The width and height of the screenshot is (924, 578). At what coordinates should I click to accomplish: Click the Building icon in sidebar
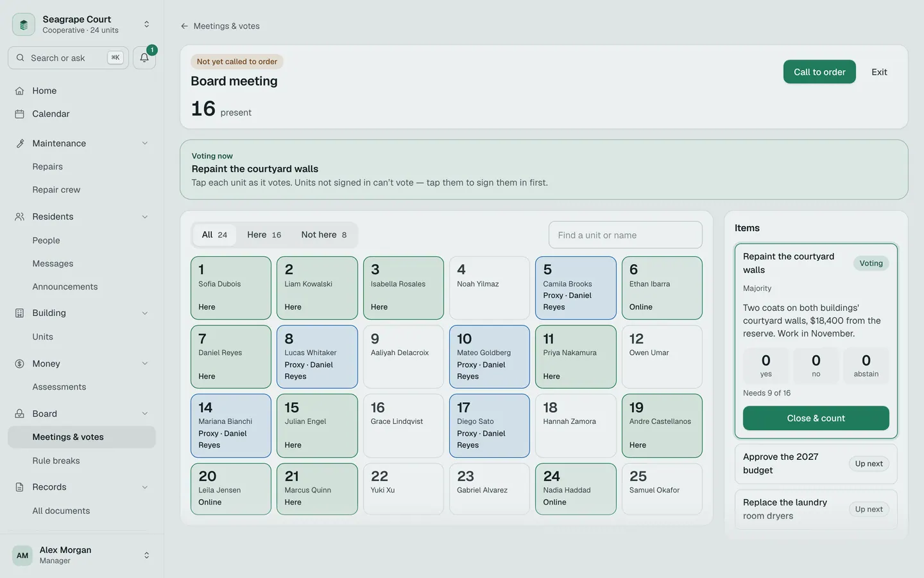coord(20,313)
